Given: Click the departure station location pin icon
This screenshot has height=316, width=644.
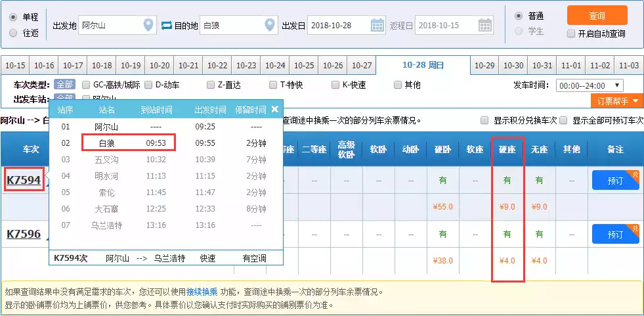Looking at the screenshot, I should [149, 25].
